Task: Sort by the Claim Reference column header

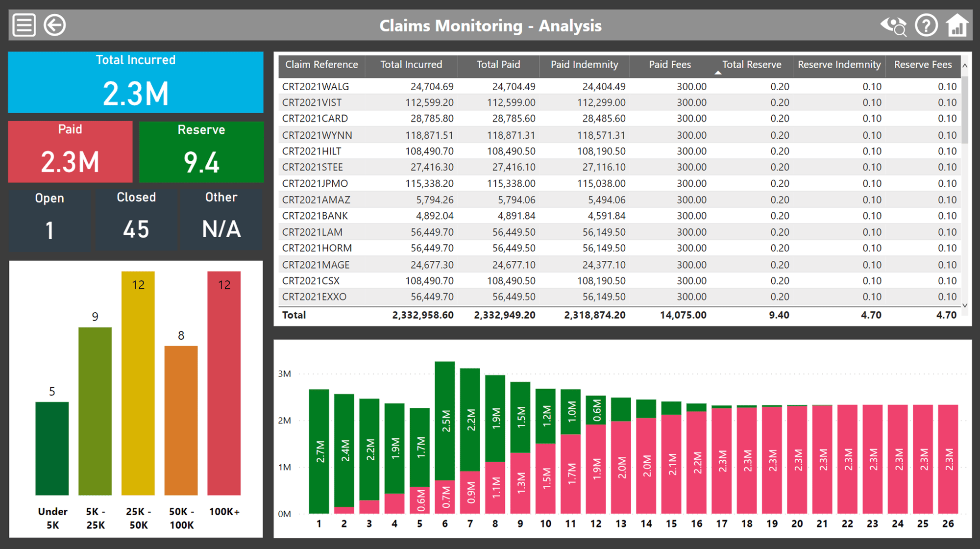Action: coord(321,65)
